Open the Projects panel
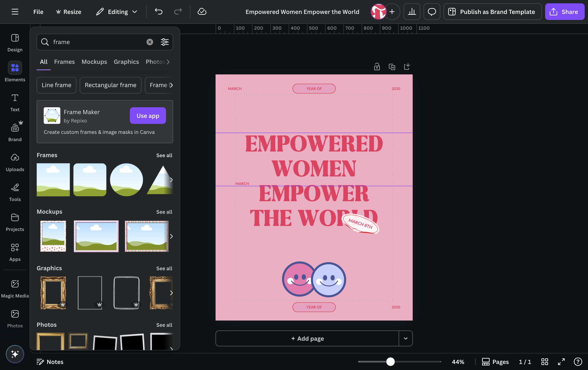Viewport: 588px width, 370px height. [x=15, y=222]
